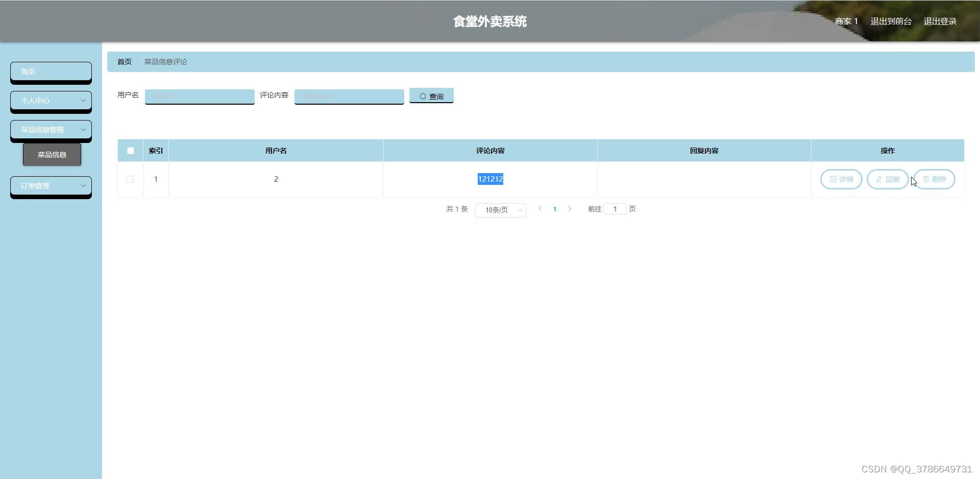
Task: Click 退出到前台 in the header
Action: (x=891, y=21)
